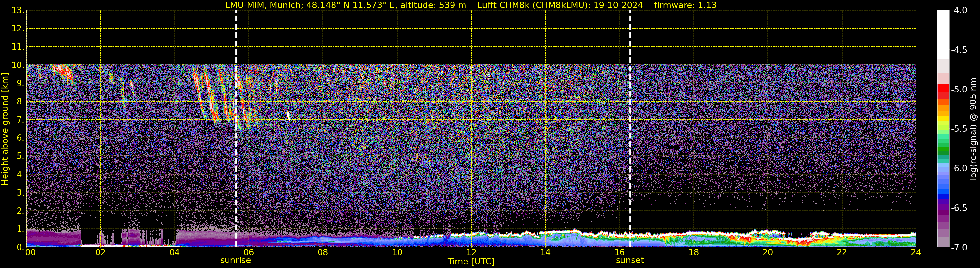This screenshot has width=980, height=268.
Task: Click the '06' time axis tick label
Action: pos(249,252)
